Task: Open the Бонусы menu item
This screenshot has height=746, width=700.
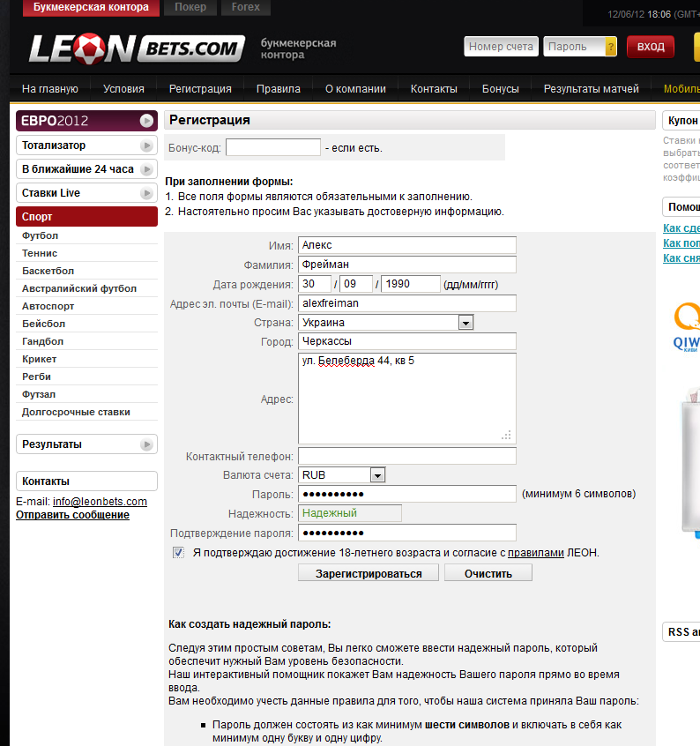Action: point(500,89)
